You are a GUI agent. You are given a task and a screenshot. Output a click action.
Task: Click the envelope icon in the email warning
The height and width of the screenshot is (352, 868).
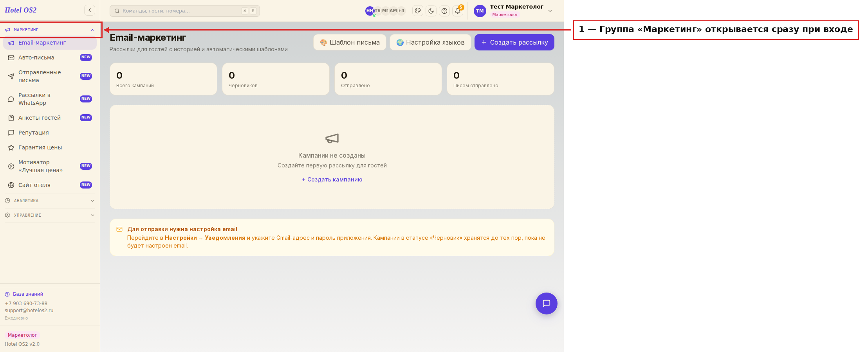click(x=119, y=229)
